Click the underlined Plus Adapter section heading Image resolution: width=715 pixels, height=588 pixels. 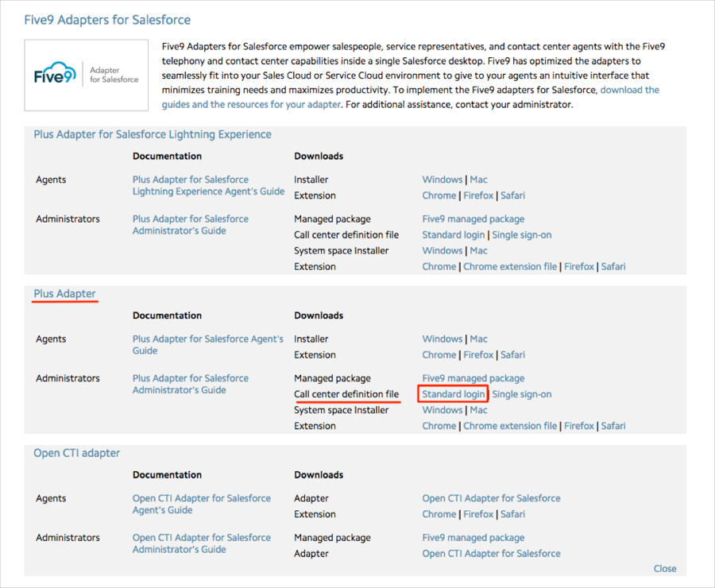pos(64,294)
